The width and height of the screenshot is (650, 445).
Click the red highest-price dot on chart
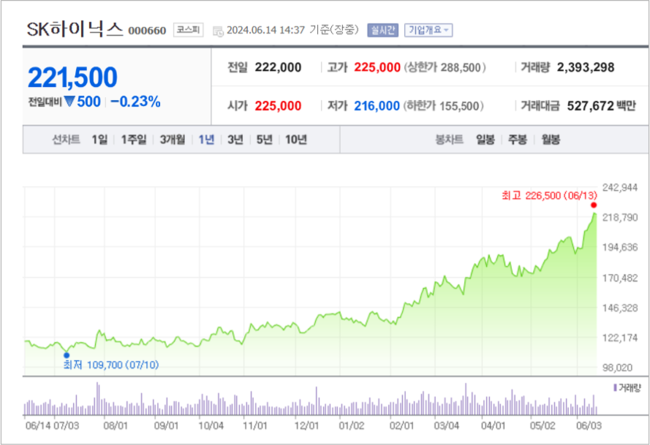tap(594, 205)
